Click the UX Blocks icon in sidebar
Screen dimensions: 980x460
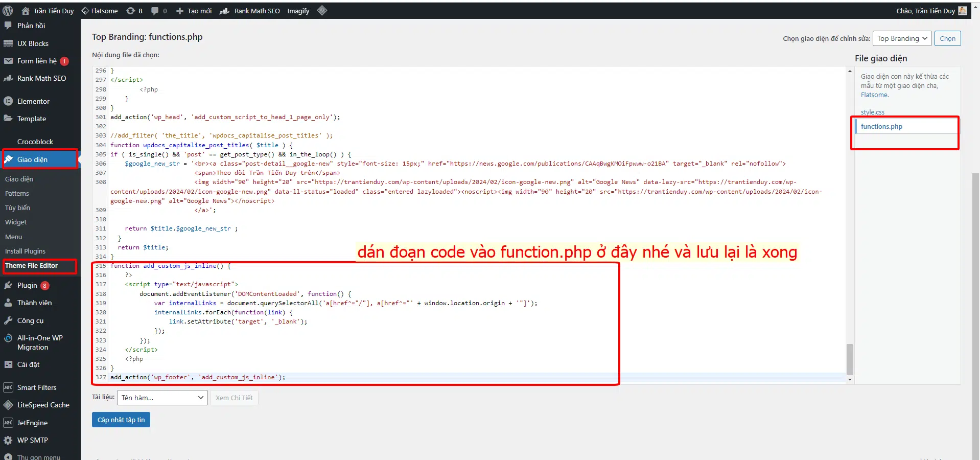(8, 43)
